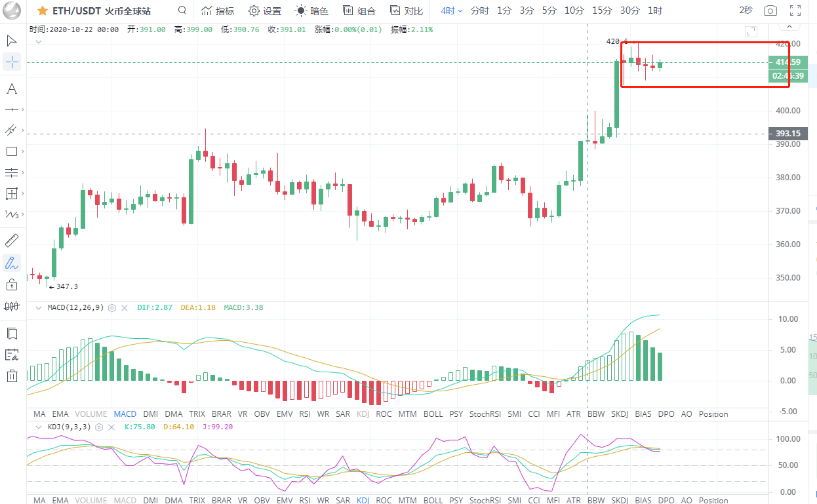817x504 pixels.
Task: Toggle dark theme (暗色)
Action: click(311, 10)
